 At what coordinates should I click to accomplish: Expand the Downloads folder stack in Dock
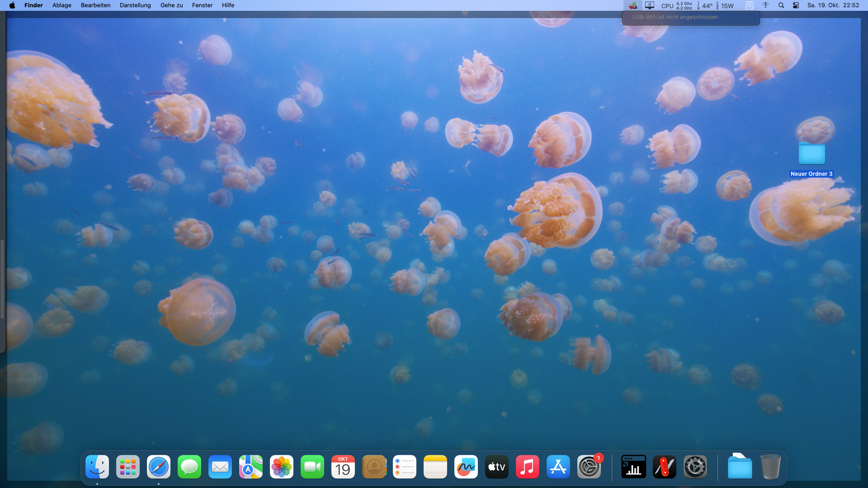click(740, 467)
